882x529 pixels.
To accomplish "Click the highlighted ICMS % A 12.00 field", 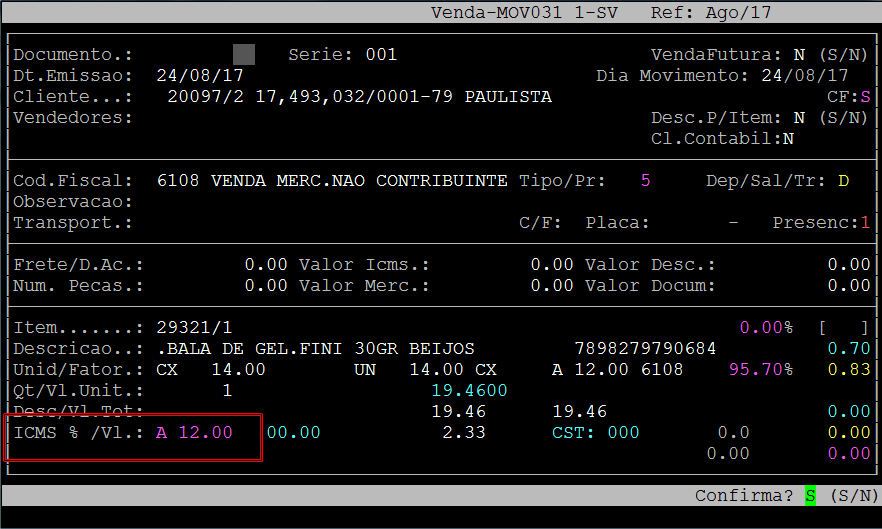I will 194,432.
